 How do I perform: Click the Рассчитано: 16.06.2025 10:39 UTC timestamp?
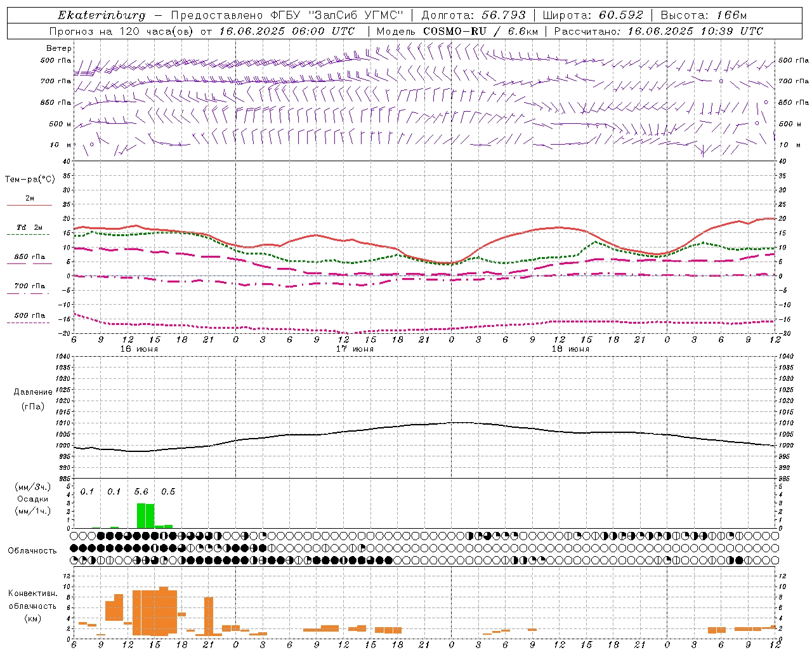[x=658, y=31]
